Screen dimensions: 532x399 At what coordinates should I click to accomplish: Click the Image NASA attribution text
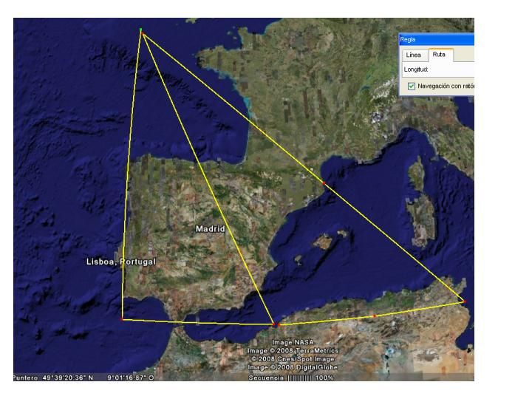(x=293, y=342)
